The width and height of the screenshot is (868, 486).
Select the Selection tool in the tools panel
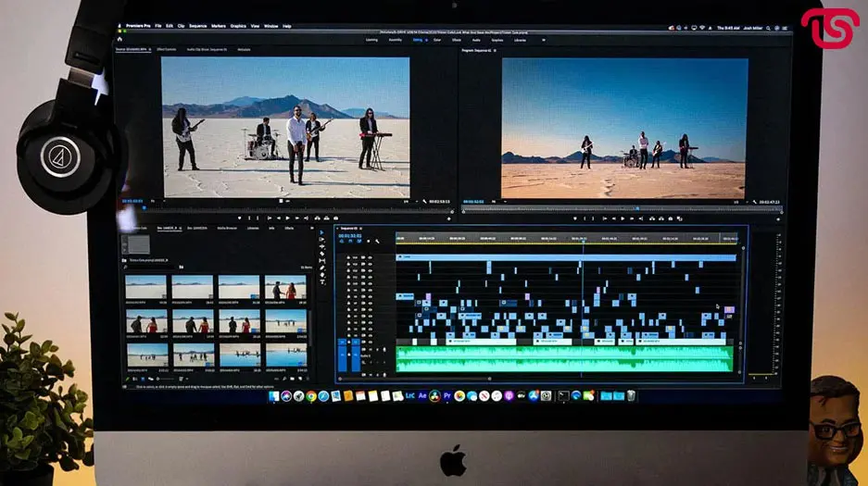(x=321, y=232)
